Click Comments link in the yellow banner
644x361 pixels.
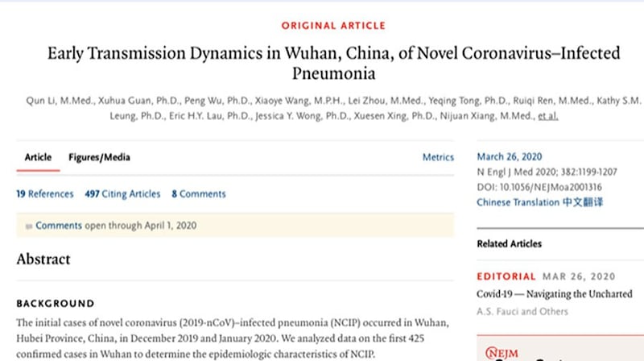click(x=59, y=226)
